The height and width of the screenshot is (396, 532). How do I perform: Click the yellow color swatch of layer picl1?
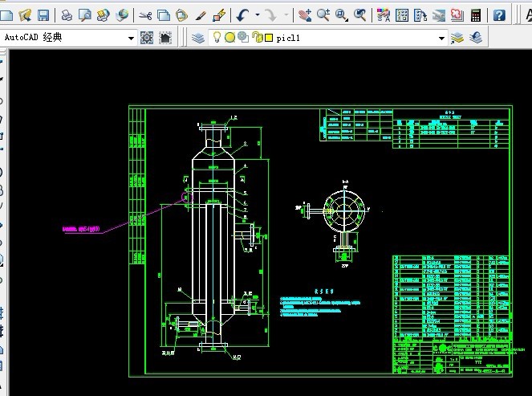(x=269, y=38)
